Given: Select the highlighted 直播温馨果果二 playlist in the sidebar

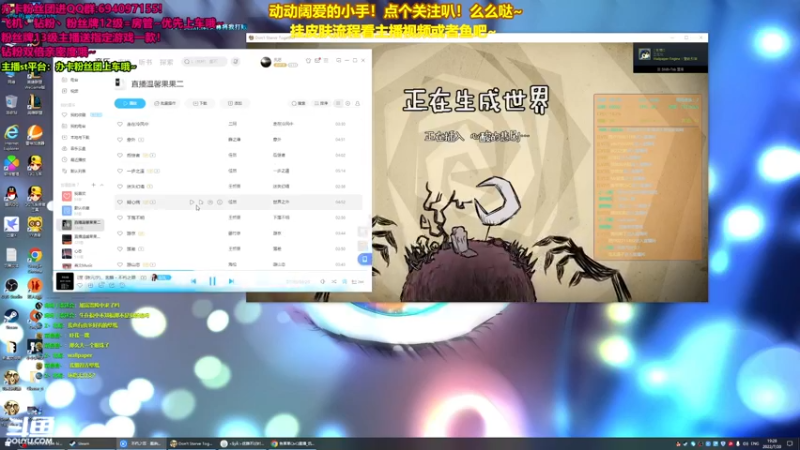Looking at the screenshot, I should (81, 224).
